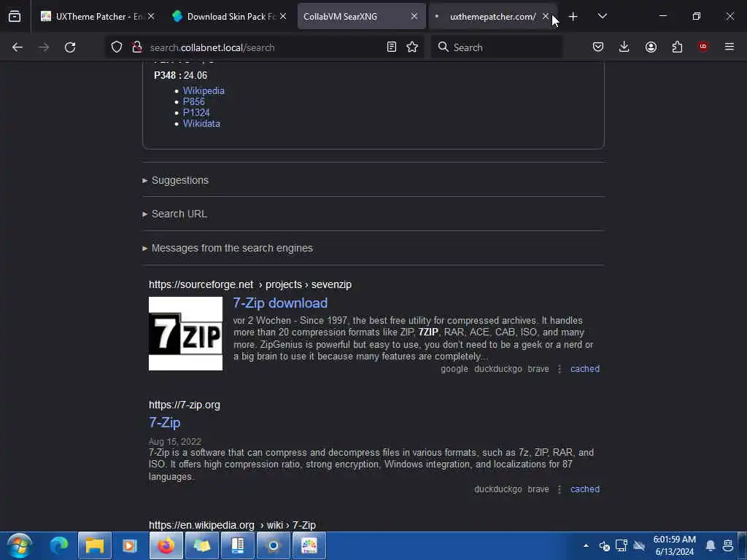The height and width of the screenshot is (560, 747).
Task: Open the blue-ring taskbar app
Action: [273, 545]
